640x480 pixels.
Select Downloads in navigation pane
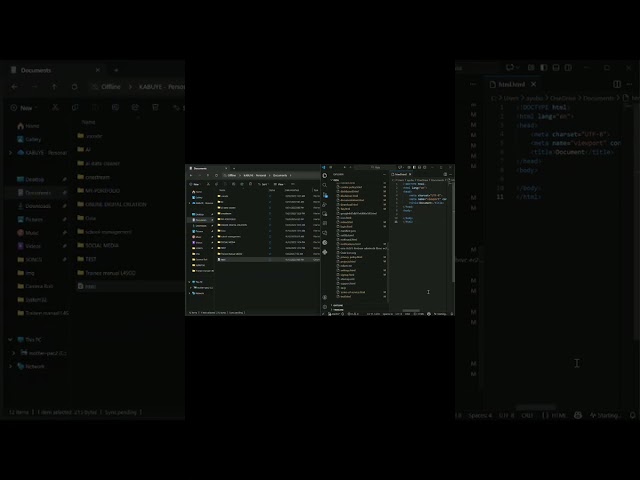[200, 226]
